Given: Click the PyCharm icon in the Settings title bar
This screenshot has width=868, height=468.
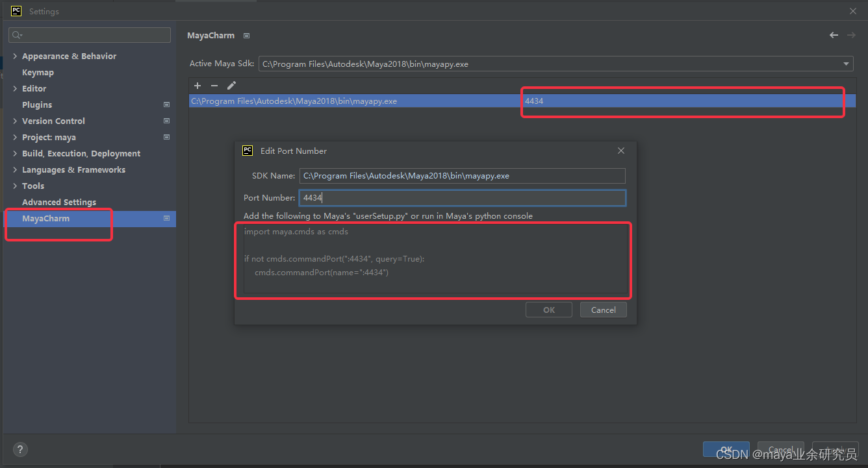Looking at the screenshot, I should pos(16,11).
